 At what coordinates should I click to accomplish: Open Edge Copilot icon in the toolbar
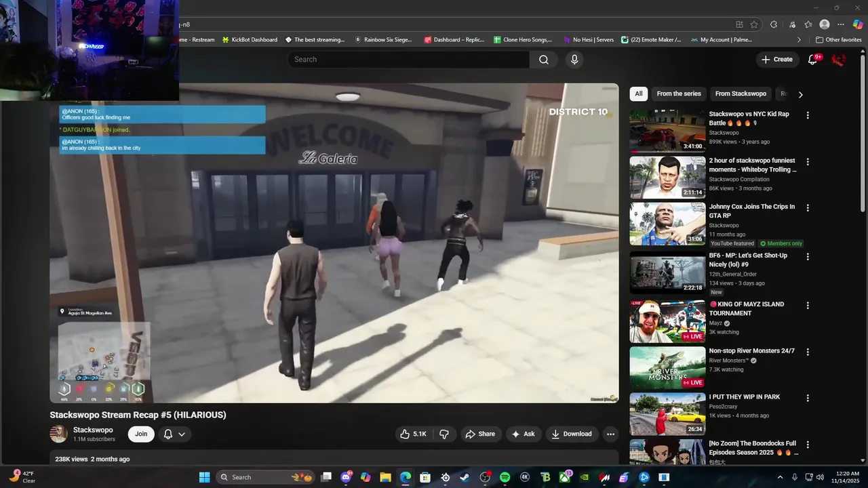[x=858, y=24]
